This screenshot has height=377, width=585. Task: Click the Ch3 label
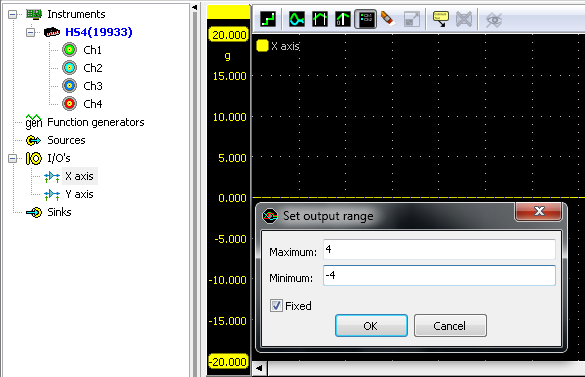coord(93,85)
